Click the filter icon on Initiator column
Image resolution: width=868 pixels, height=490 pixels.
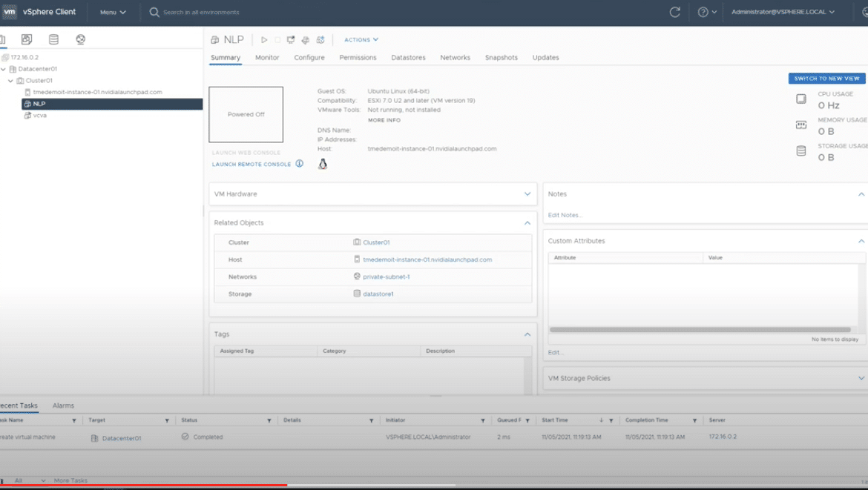pos(483,421)
